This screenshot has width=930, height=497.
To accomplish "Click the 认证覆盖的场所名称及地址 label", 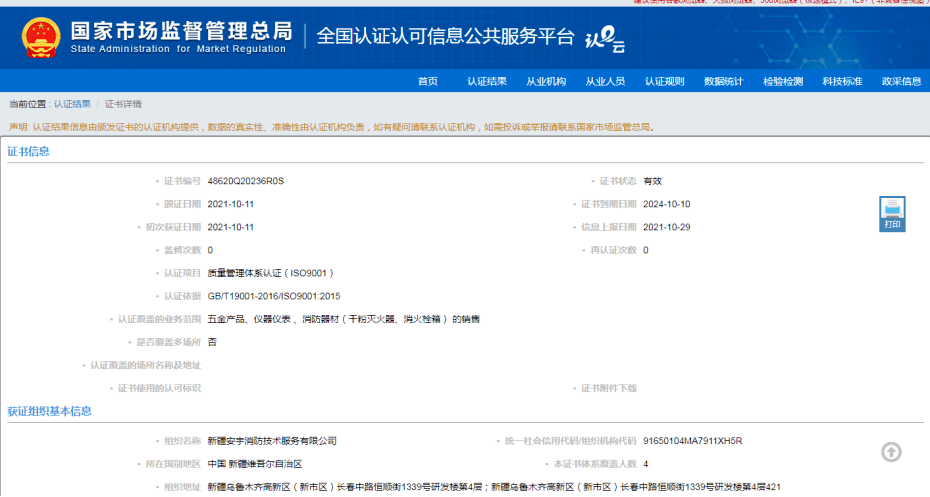I will pos(145,365).
